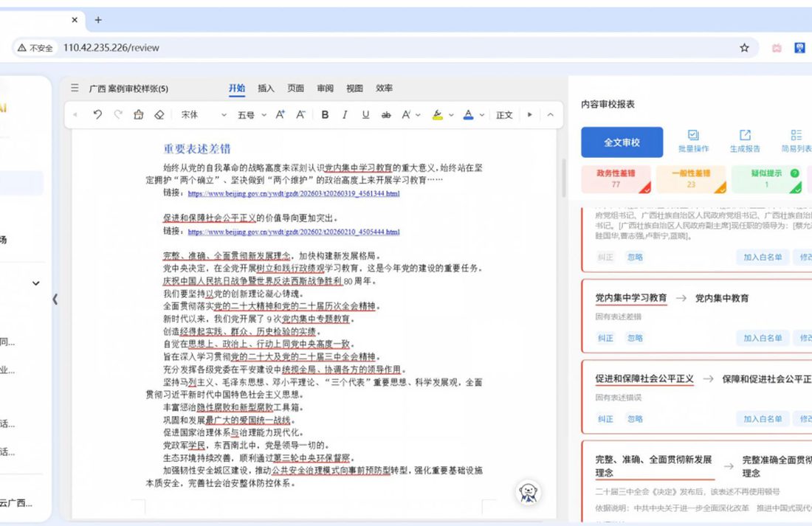
Task: Click the 不安全 site security warning
Action: (x=35, y=48)
